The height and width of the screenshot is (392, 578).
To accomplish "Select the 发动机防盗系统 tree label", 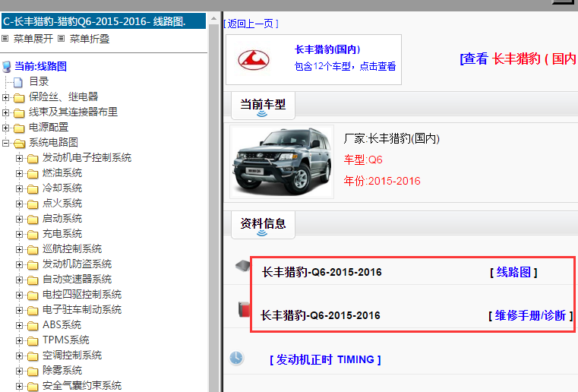I will pos(77,264).
